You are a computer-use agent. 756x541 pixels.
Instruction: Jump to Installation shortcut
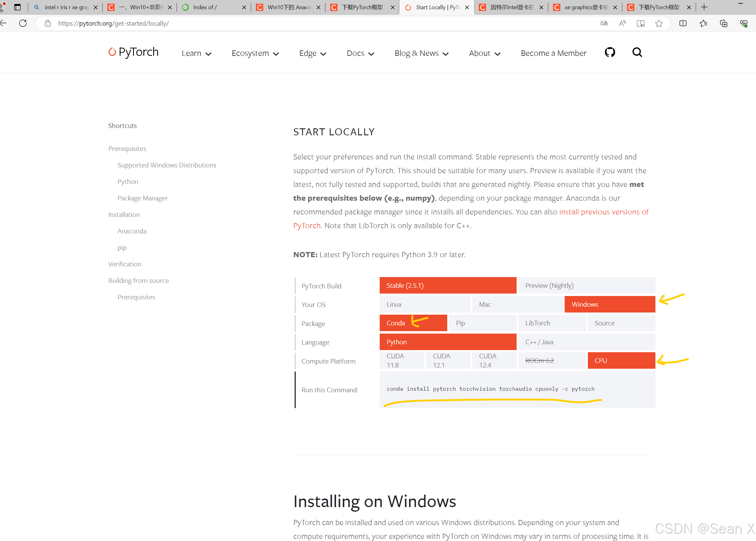pos(124,214)
